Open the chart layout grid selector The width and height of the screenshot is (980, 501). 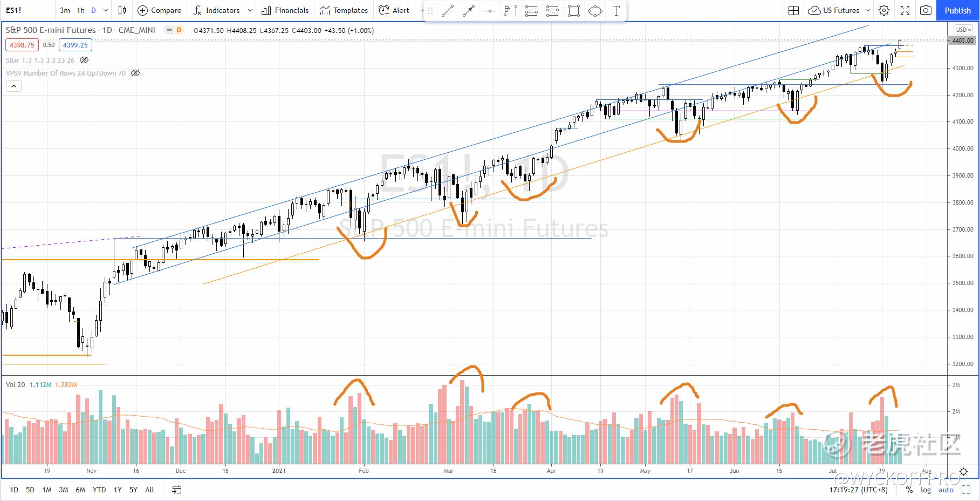pyautogui.click(x=793, y=10)
